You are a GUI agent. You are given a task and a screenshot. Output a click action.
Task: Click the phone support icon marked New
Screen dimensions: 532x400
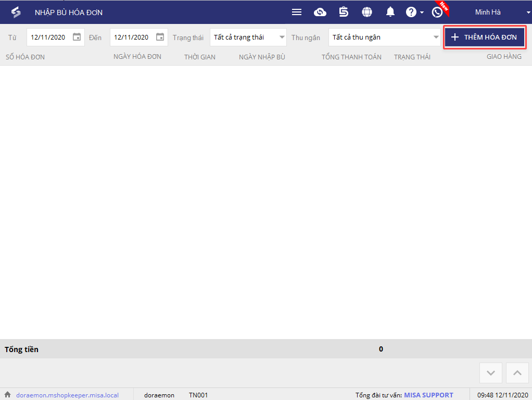(x=437, y=12)
